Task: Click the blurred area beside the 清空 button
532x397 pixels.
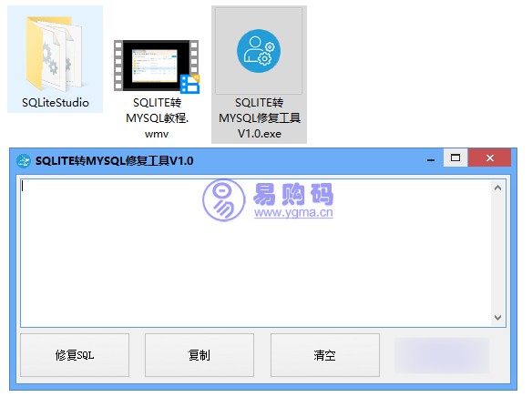Action: tap(442, 355)
